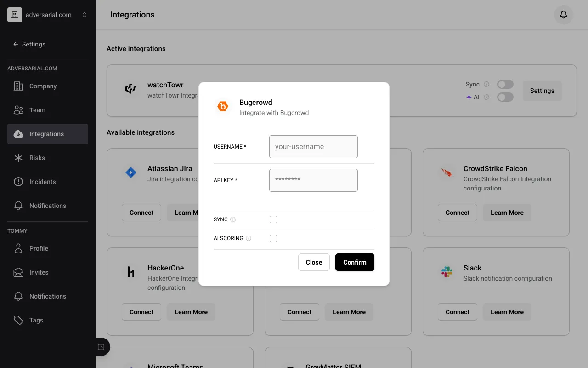
Task: Enable the AI SCORING checkbox
Action: [273, 238]
